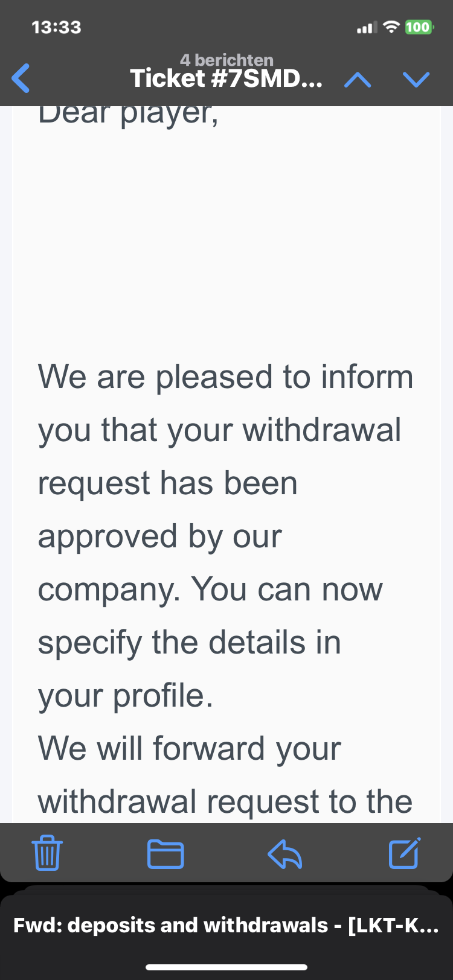Tap the cellular signal bars
Viewport: 453px width, 980px height.
[x=367, y=28]
